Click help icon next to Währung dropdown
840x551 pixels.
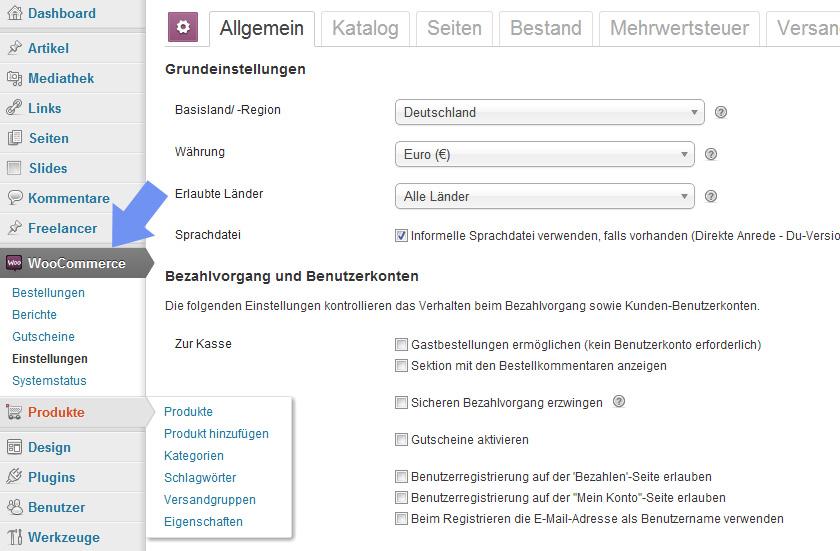[711, 154]
